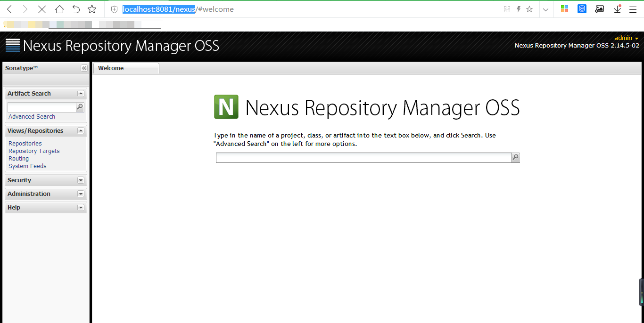
Task: Click the screenshot image extension icon
Action: (600, 9)
